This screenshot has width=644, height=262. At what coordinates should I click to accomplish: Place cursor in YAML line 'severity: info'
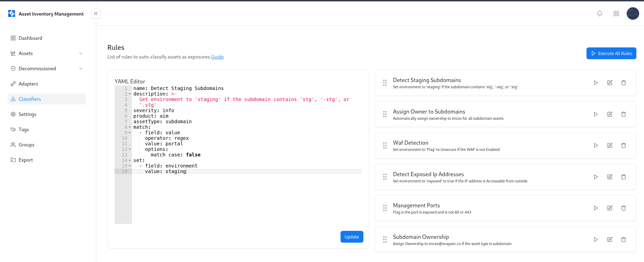click(x=154, y=111)
